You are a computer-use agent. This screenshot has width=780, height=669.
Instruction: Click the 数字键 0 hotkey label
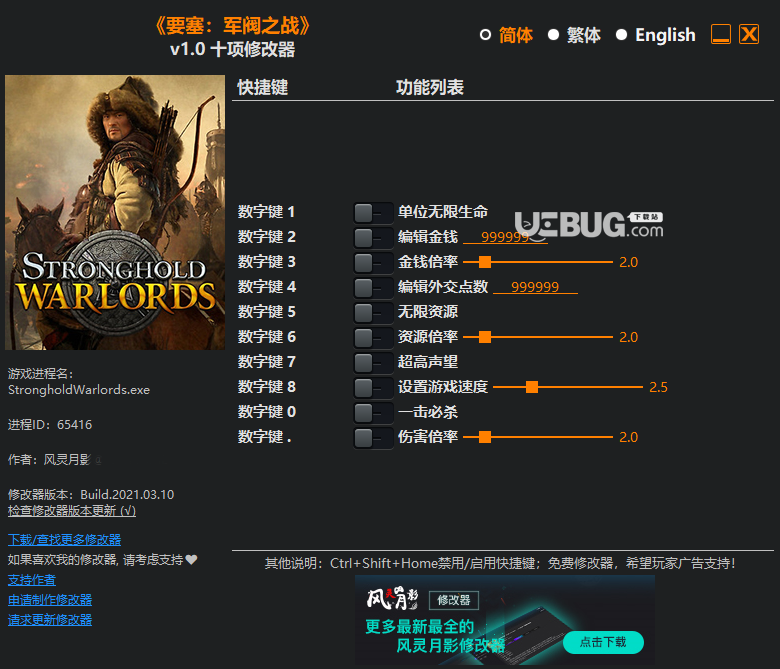[x=266, y=412]
